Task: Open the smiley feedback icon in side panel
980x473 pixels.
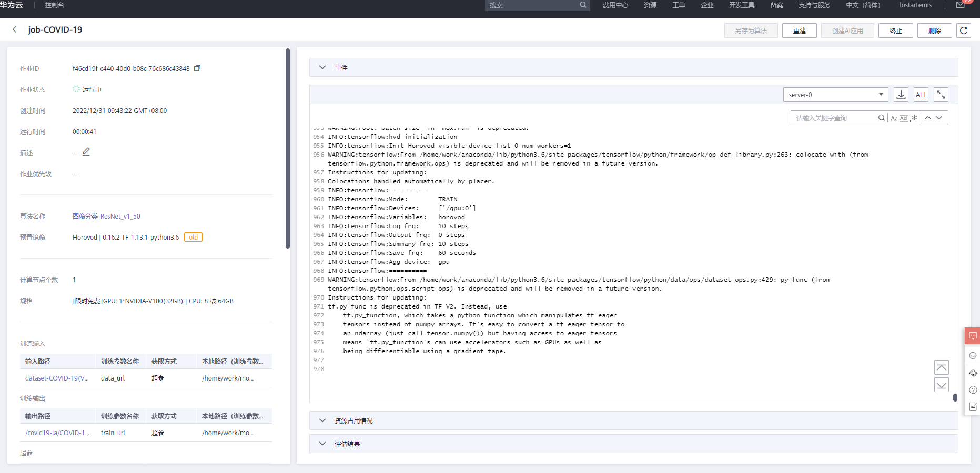Action: [x=973, y=356]
